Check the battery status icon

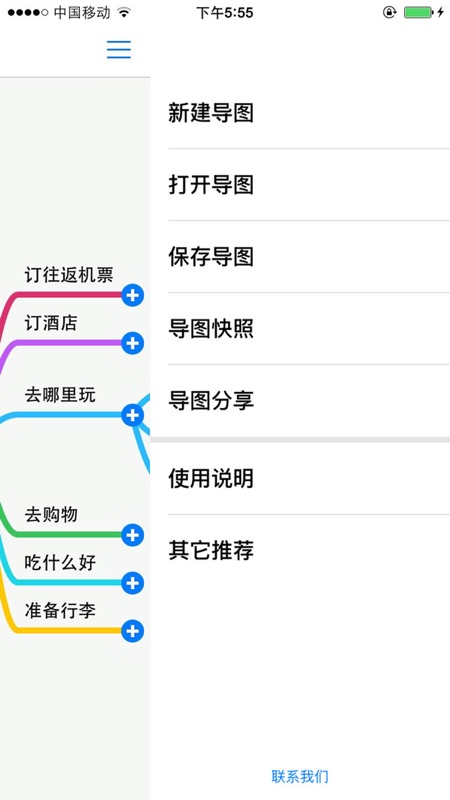[x=419, y=12]
